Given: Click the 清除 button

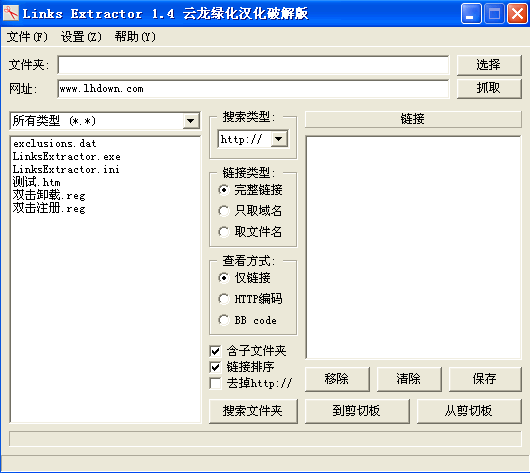Looking at the screenshot, I should 409,379.
